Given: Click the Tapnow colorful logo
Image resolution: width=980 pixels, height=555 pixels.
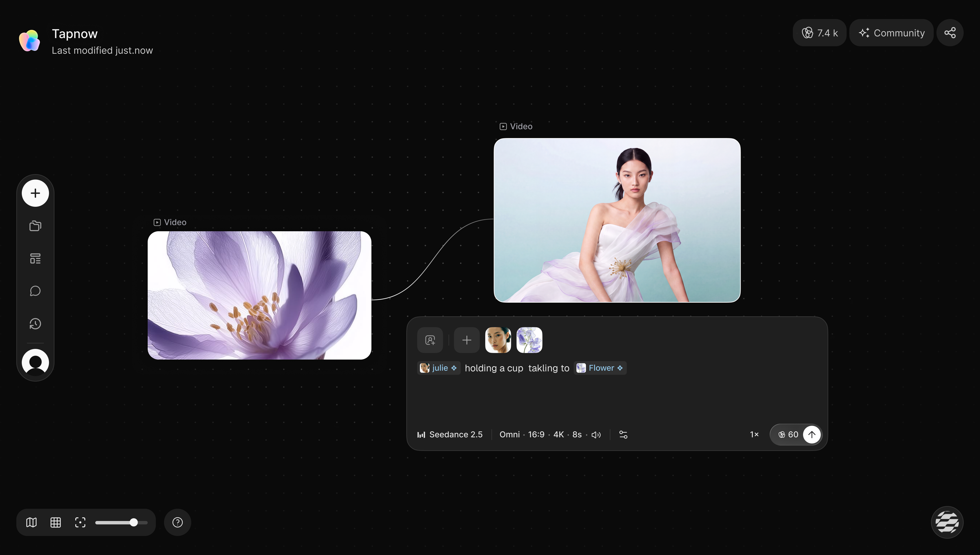Looking at the screenshot, I should coord(30,40).
